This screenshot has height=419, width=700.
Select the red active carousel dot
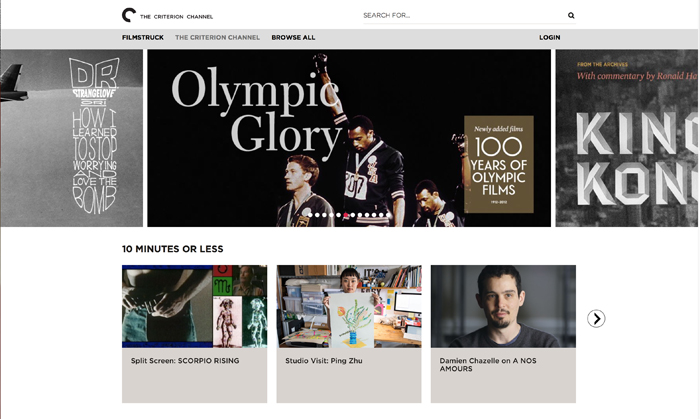pos(346,215)
